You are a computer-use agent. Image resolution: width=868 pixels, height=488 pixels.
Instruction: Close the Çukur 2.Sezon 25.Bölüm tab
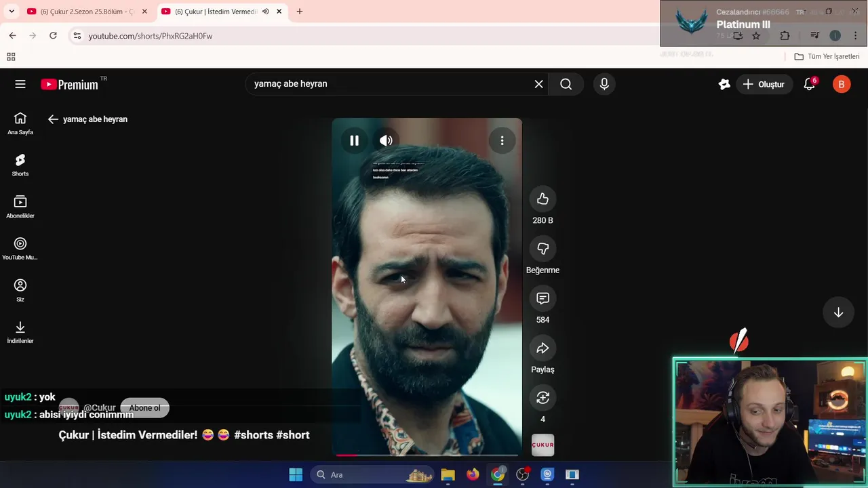(144, 12)
